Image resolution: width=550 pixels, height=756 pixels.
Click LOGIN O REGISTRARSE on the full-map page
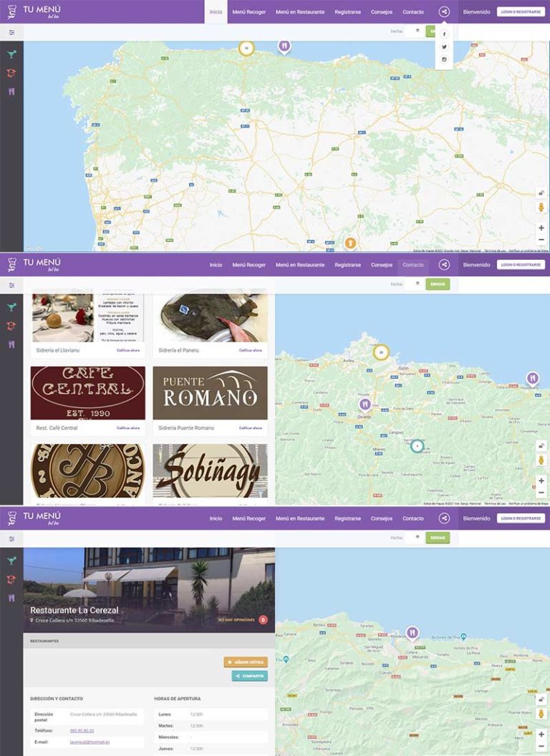point(521,11)
